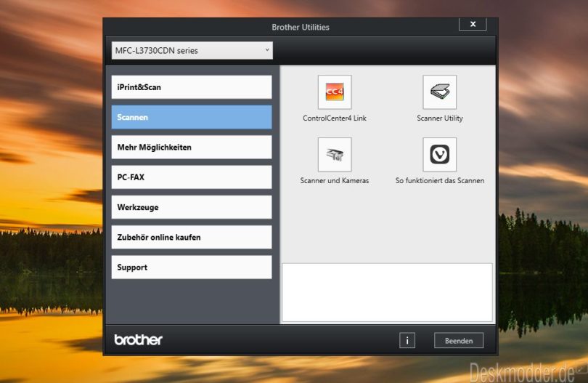Open the Scanner und Kameras icon

coord(334,154)
